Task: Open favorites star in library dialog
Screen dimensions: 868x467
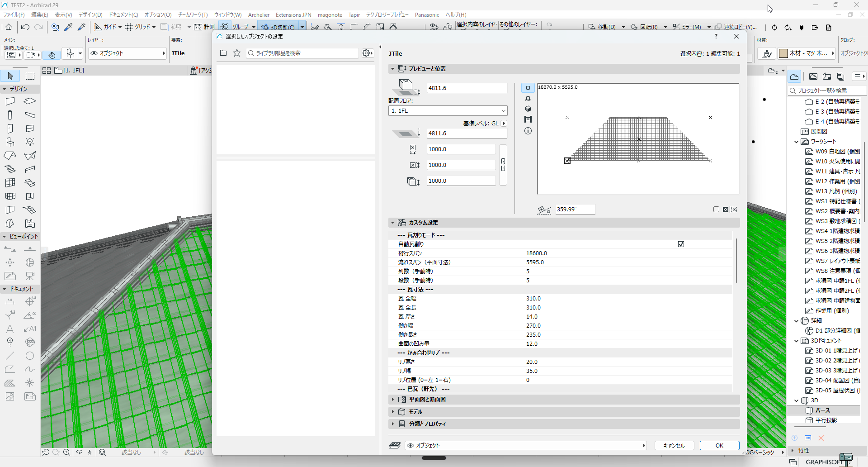Action: (x=237, y=53)
